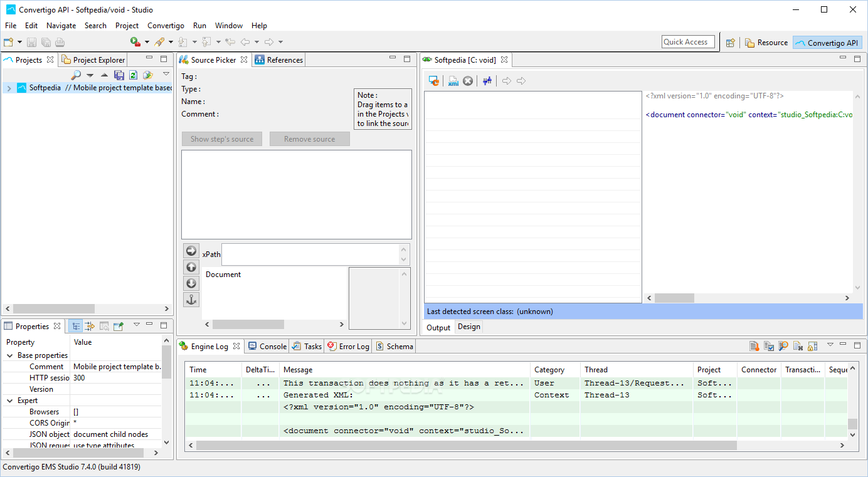The height and width of the screenshot is (477, 868).
Task: Switch to the Resource perspective
Action: pos(766,43)
